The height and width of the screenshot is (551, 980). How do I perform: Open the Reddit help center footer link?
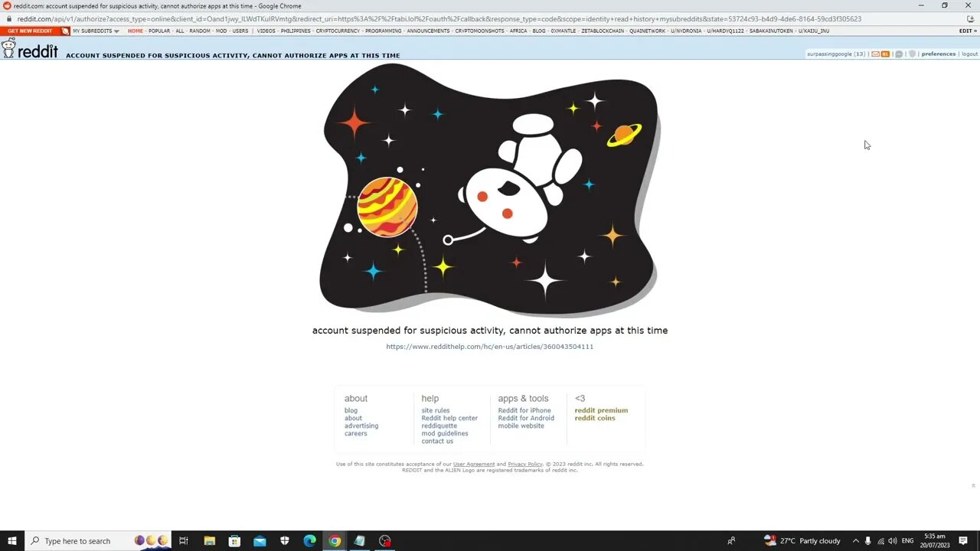point(449,419)
